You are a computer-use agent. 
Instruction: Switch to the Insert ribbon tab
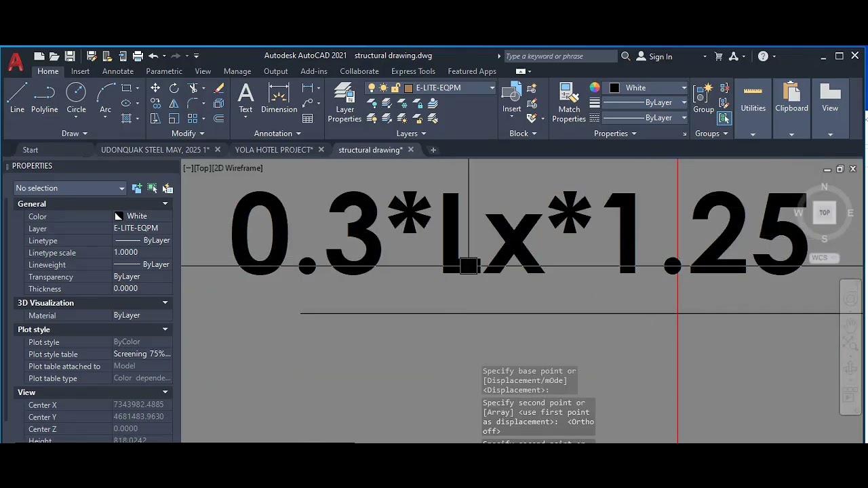pyautogui.click(x=80, y=71)
